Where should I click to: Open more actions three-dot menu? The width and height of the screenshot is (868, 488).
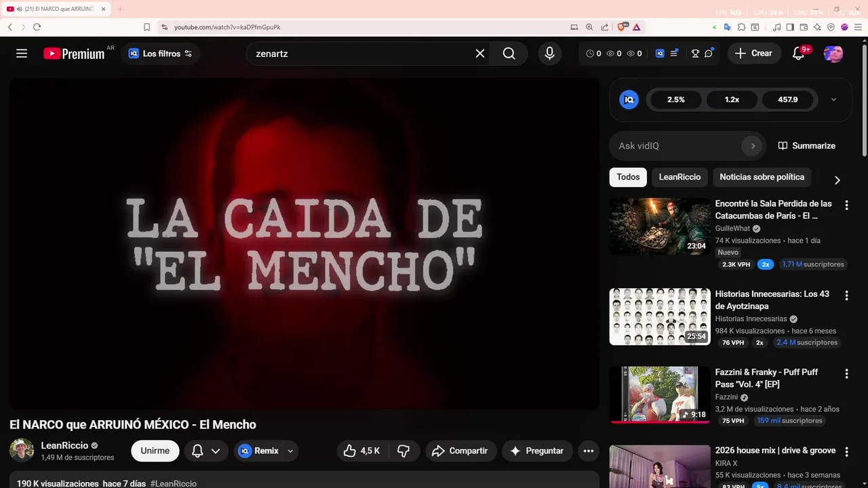(589, 451)
